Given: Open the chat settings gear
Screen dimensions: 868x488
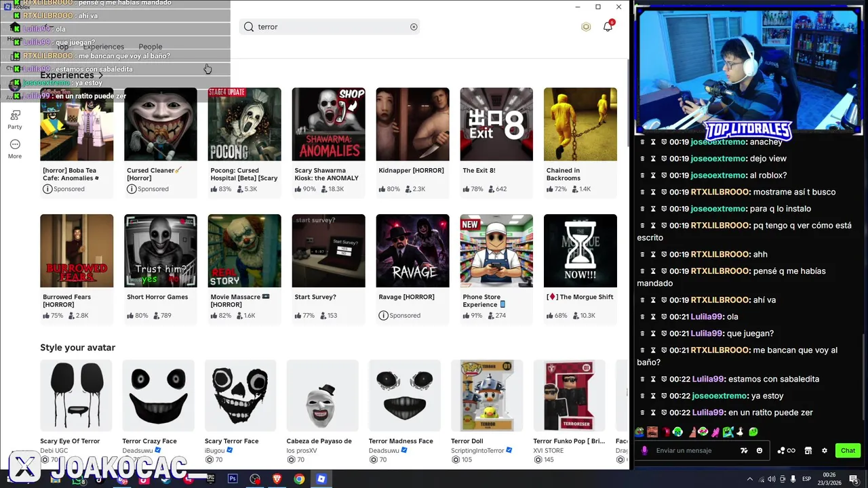Looking at the screenshot, I should click(825, 451).
